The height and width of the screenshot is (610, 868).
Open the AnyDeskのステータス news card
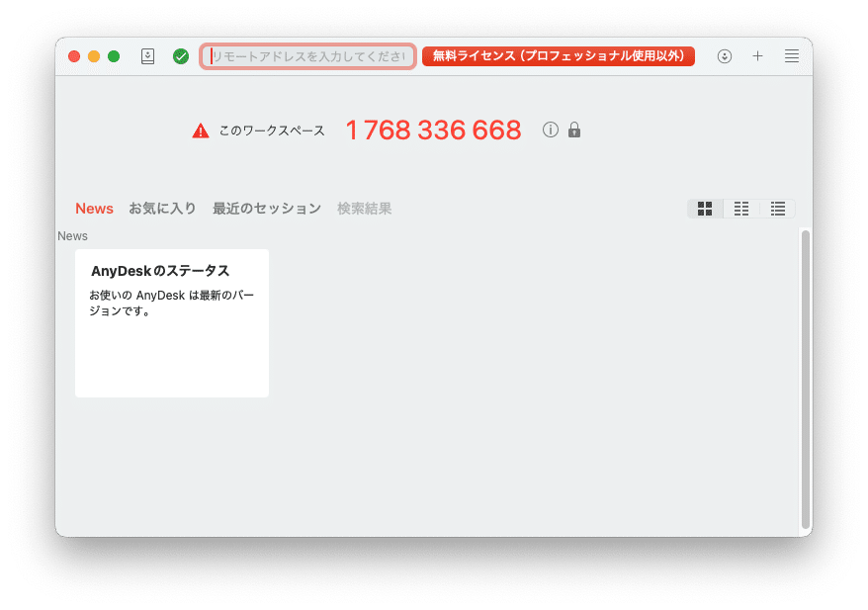(x=172, y=323)
